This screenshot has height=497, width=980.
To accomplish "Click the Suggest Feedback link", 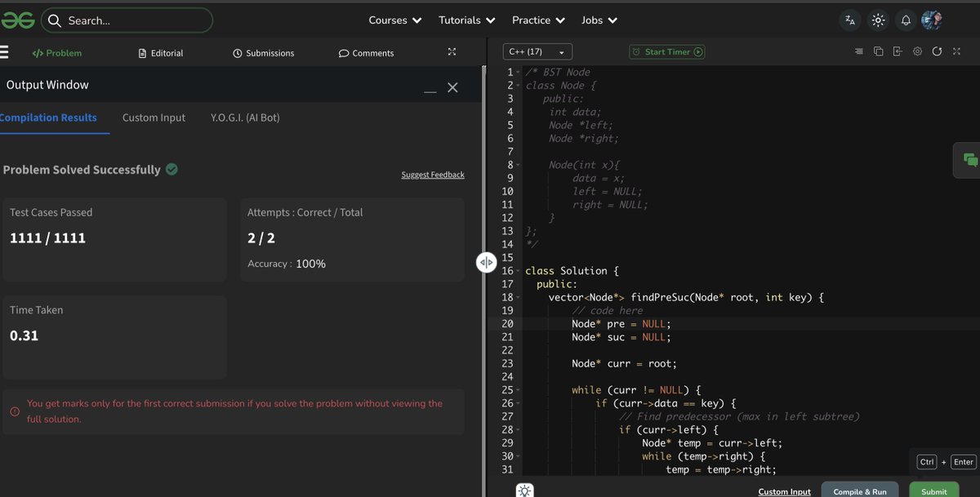I will coord(433,175).
